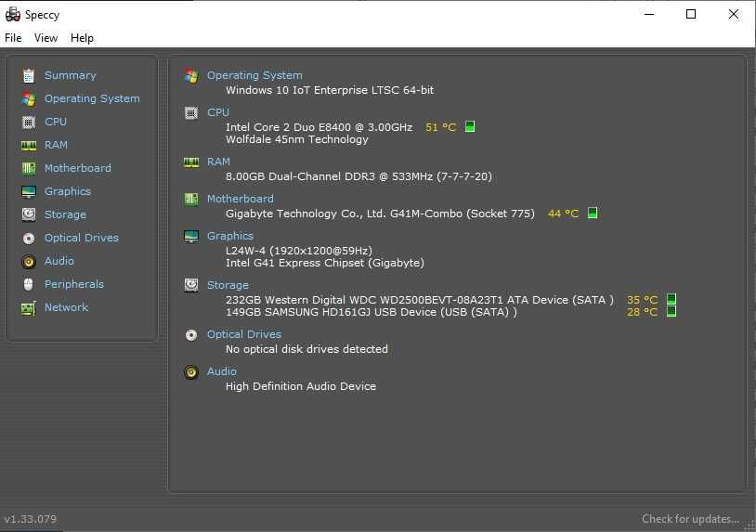Click the Gigabyte G41M-Combo text
The width and height of the screenshot is (756, 532).
click(380, 214)
